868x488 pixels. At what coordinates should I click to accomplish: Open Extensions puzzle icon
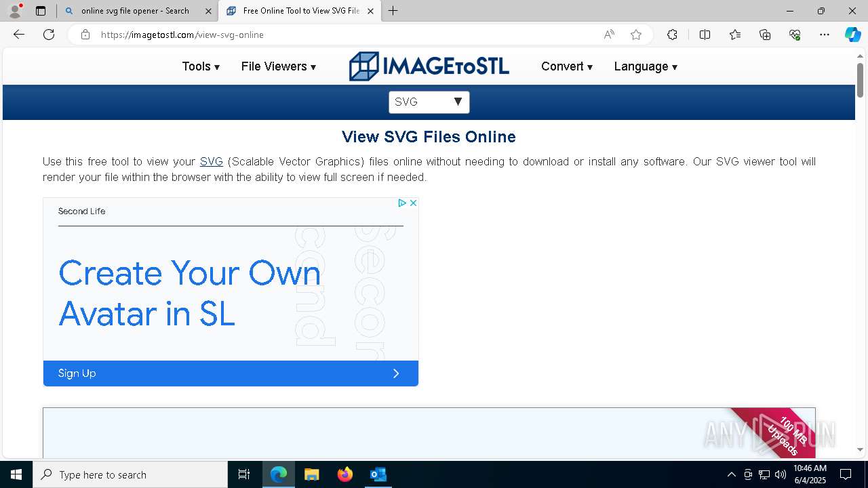pos(672,35)
